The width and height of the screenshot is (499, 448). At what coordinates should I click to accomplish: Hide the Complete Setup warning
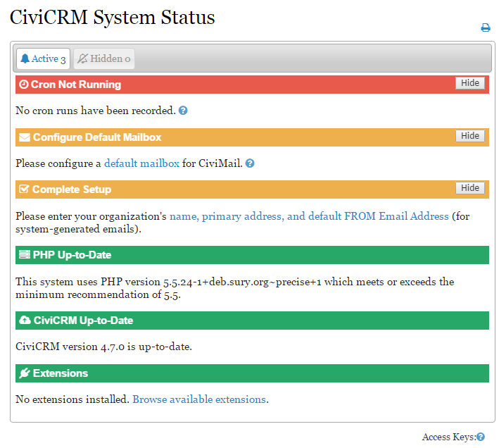click(x=469, y=188)
